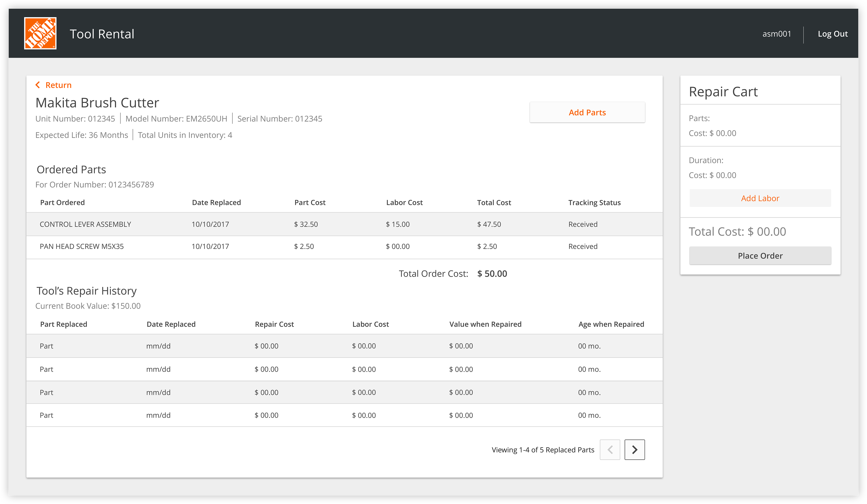Click Viewing 1-4 of 5 Replaced Parts
The image size is (867, 504).
(543, 450)
